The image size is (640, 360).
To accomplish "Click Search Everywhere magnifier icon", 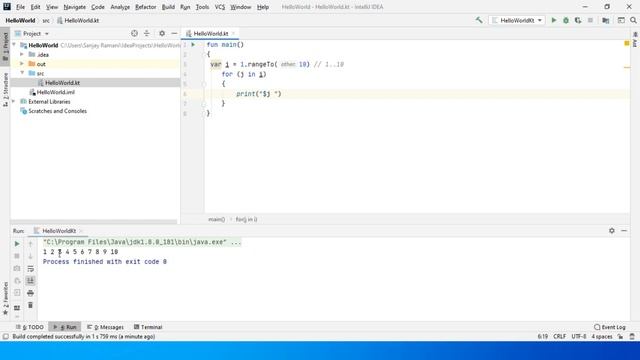I will 633,20.
